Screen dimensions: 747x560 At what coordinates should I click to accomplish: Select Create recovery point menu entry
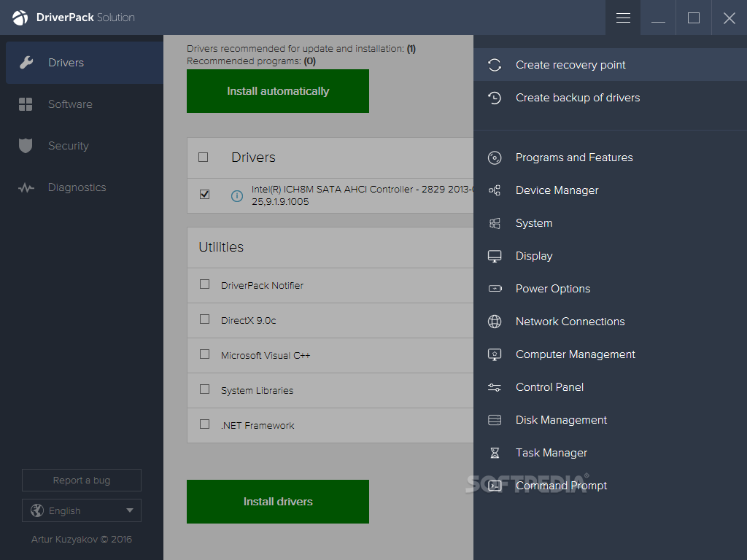(610, 65)
